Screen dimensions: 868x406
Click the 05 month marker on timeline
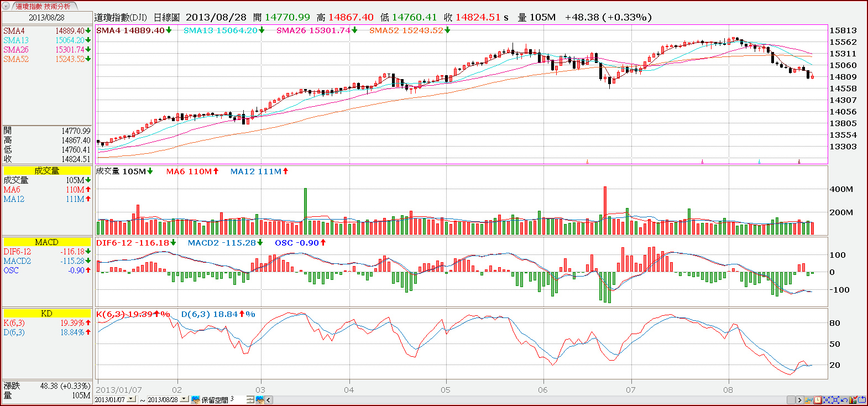446,390
